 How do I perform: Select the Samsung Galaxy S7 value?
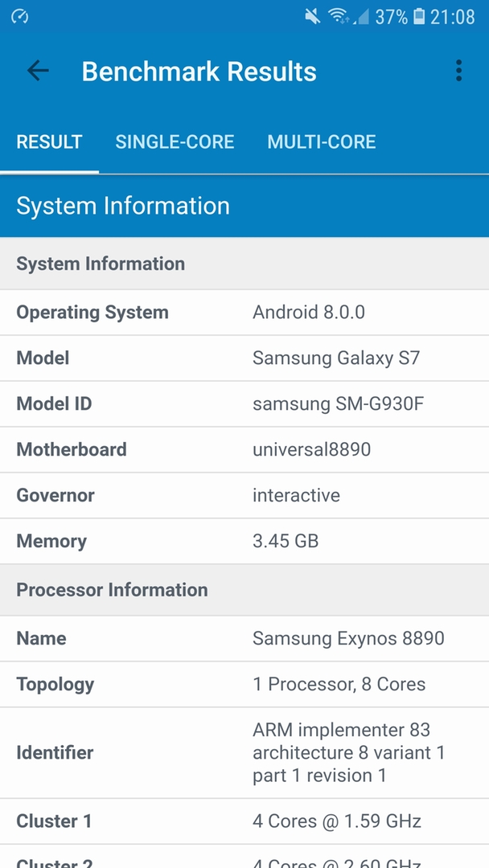(x=336, y=358)
